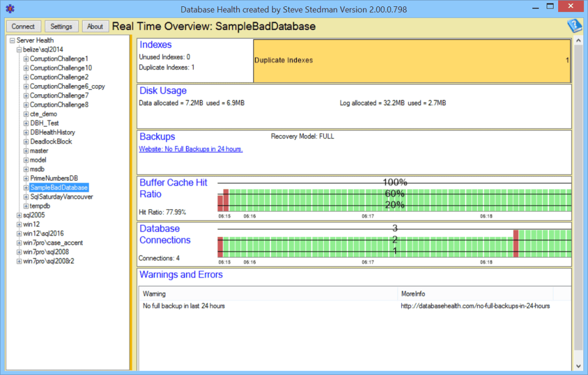Select the PrimeNumbersDB database
The height and width of the screenshot is (375, 588).
pos(53,178)
